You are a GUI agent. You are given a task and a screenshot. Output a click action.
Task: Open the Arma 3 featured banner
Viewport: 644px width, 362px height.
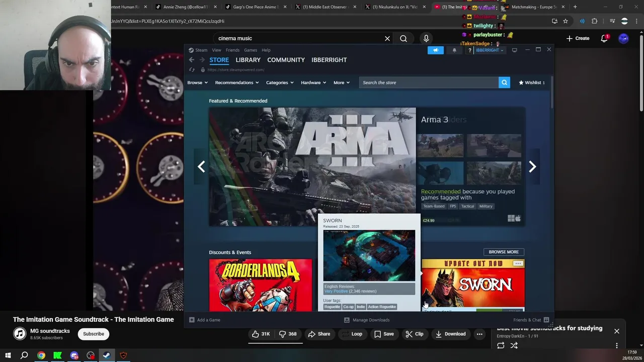[x=312, y=167]
